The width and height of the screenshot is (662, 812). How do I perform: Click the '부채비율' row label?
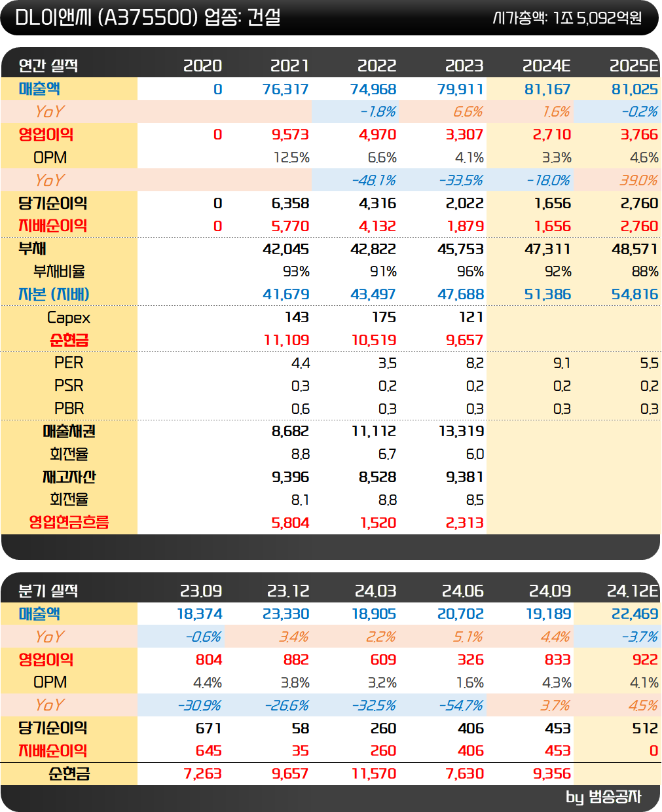(x=60, y=271)
